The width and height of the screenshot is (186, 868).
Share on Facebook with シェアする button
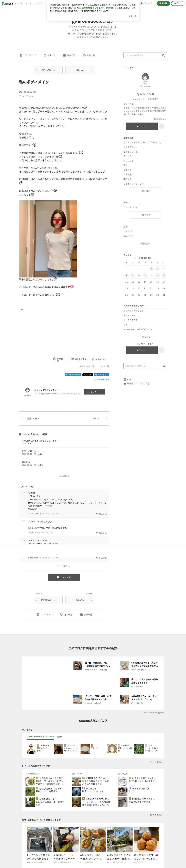(101, 375)
